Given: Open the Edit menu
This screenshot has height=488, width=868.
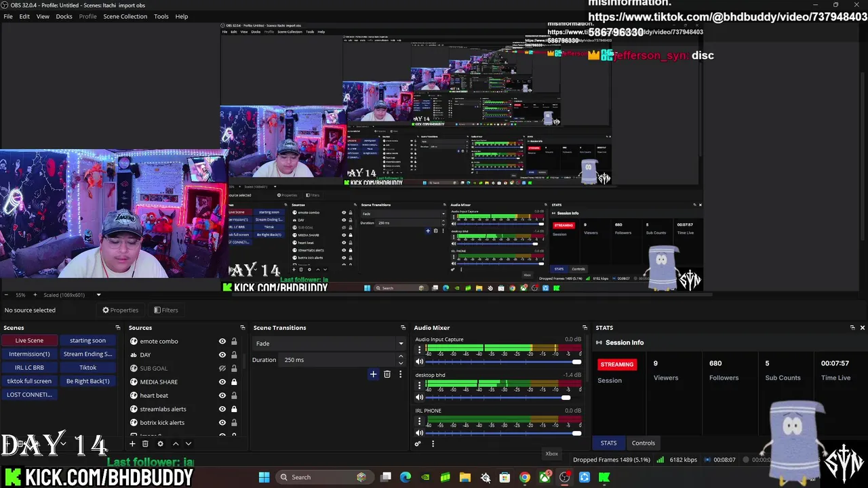Looking at the screenshot, I should coord(24,16).
